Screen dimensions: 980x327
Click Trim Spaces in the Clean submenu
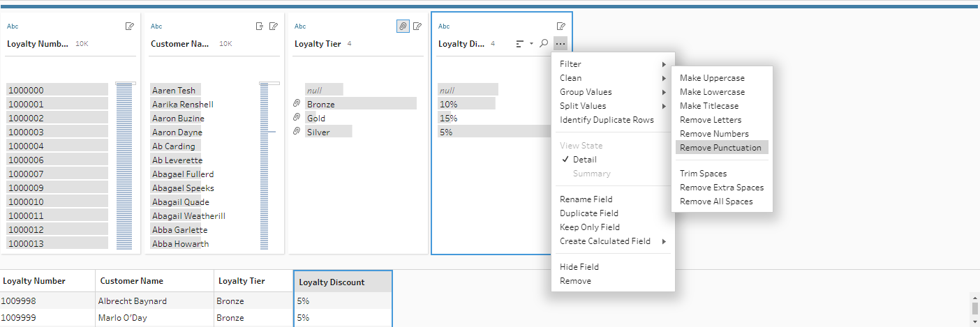tap(703, 174)
